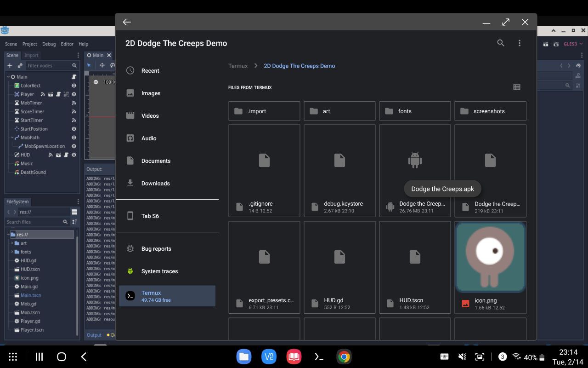Search files in the file picker
The width and height of the screenshot is (588, 368).
pyautogui.click(x=501, y=43)
